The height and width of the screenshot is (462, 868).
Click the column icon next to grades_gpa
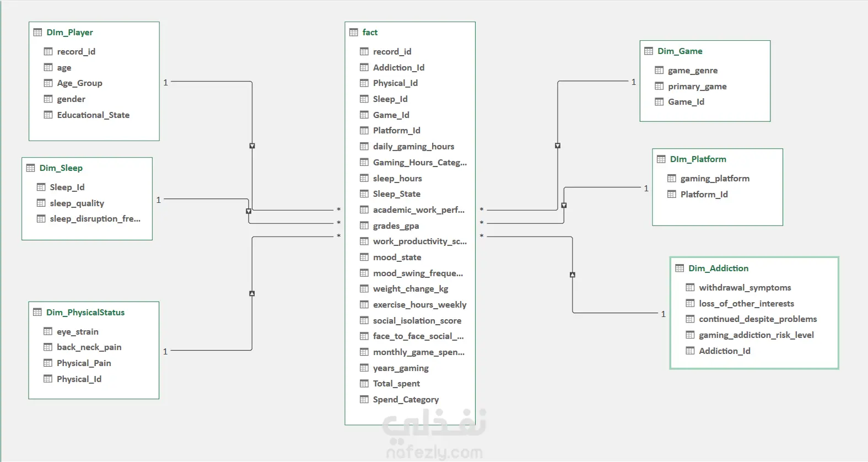(364, 226)
